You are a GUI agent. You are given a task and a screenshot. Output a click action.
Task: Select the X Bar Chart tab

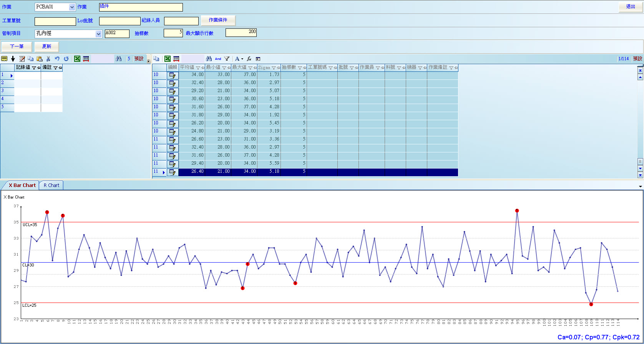pyautogui.click(x=22, y=185)
